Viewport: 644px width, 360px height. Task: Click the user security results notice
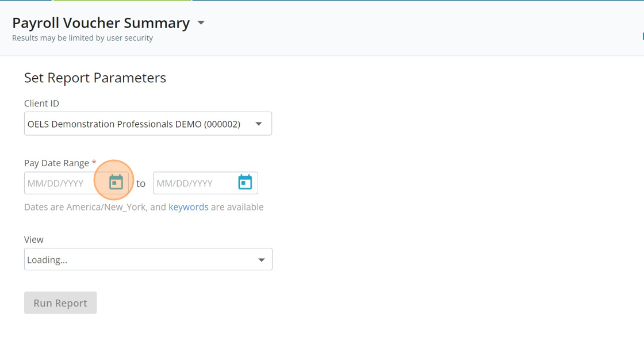pos(82,38)
